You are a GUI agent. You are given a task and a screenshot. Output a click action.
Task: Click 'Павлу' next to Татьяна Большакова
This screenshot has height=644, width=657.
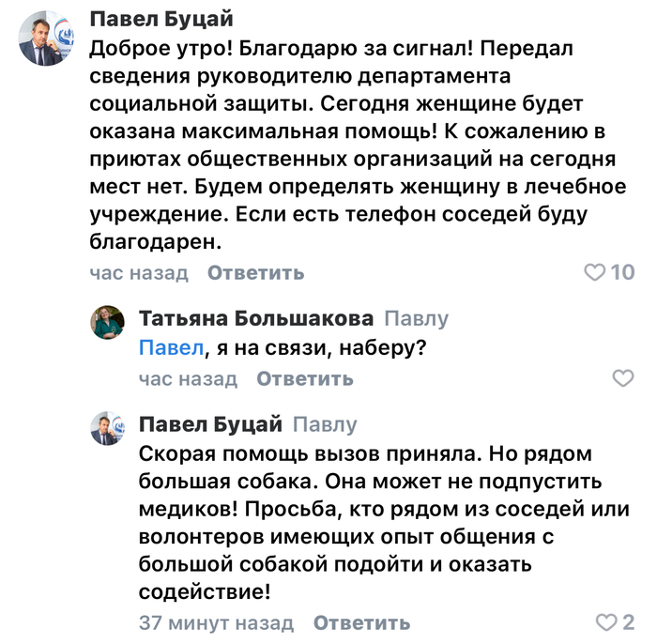(417, 319)
